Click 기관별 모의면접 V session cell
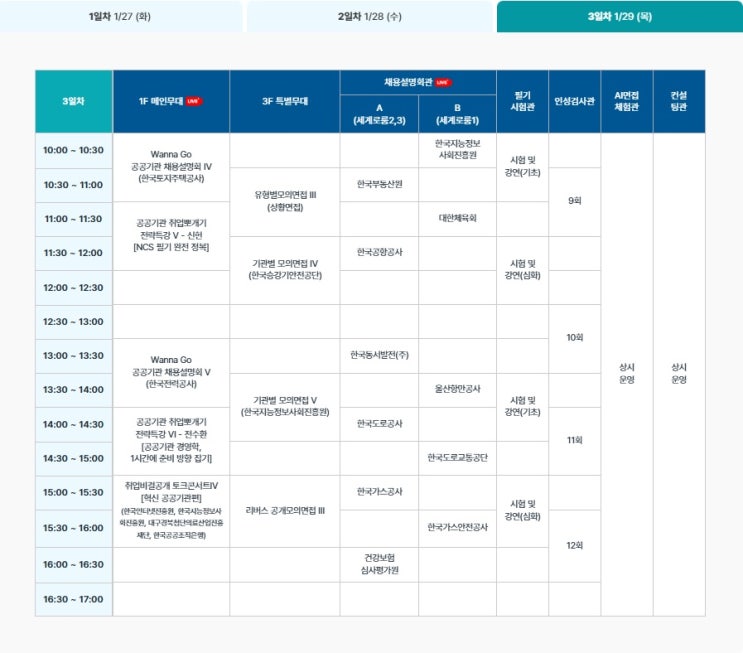 [x=285, y=407]
